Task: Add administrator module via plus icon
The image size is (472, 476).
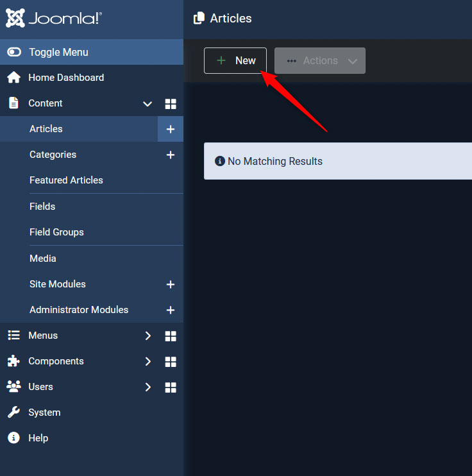Action: click(171, 310)
